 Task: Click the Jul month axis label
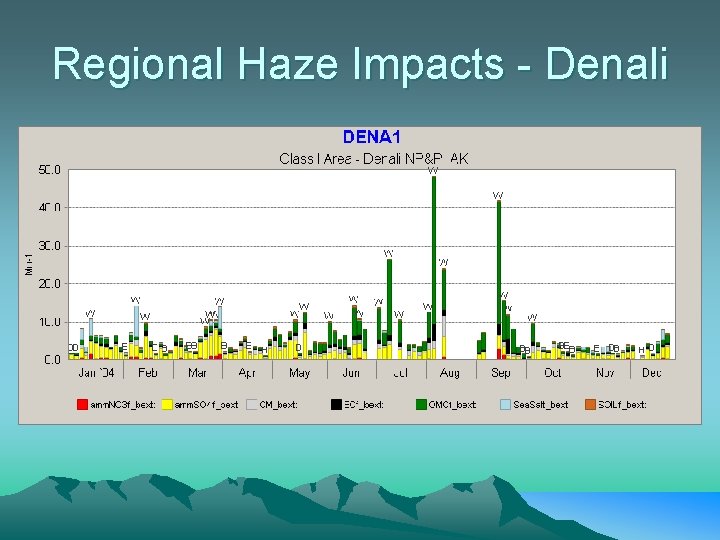coord(401,372)
